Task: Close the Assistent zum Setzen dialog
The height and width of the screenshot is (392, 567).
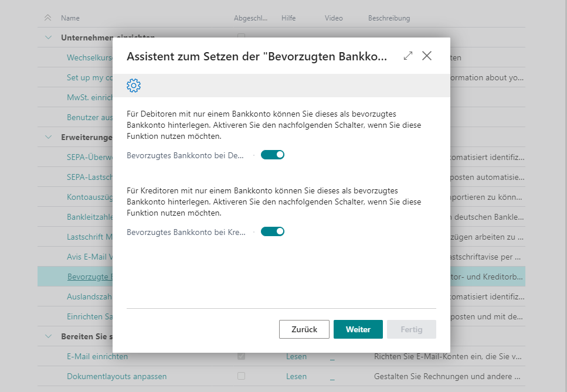Action: tap(427, 56)
